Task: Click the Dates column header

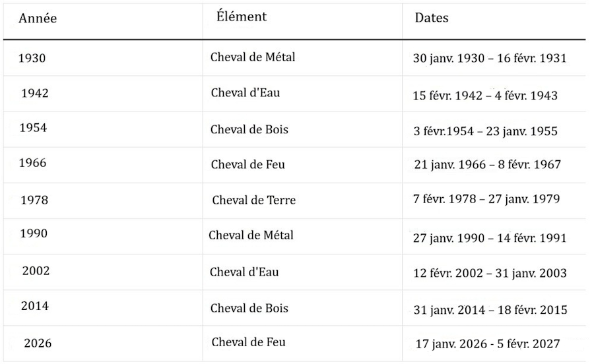Action: click(432, 18)
